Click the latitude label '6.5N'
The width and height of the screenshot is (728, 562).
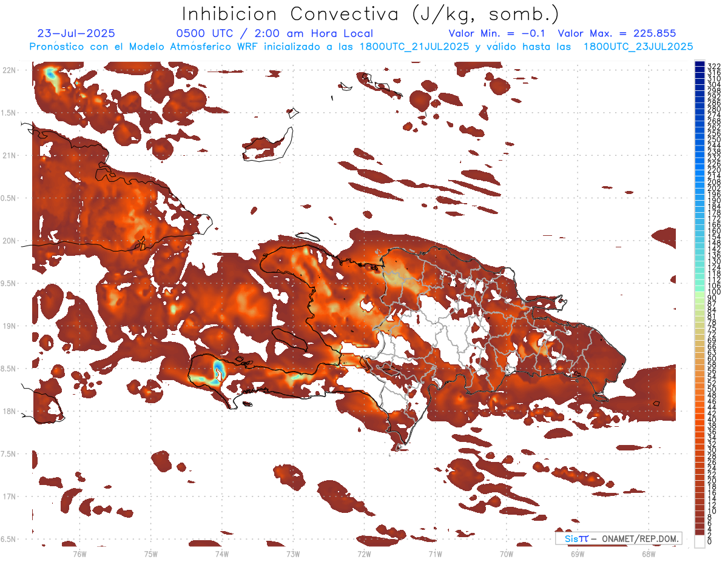coord(9,539)
